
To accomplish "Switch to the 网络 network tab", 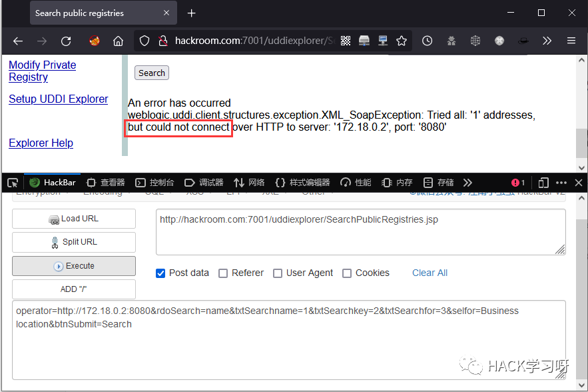I will tap(249, 183).
